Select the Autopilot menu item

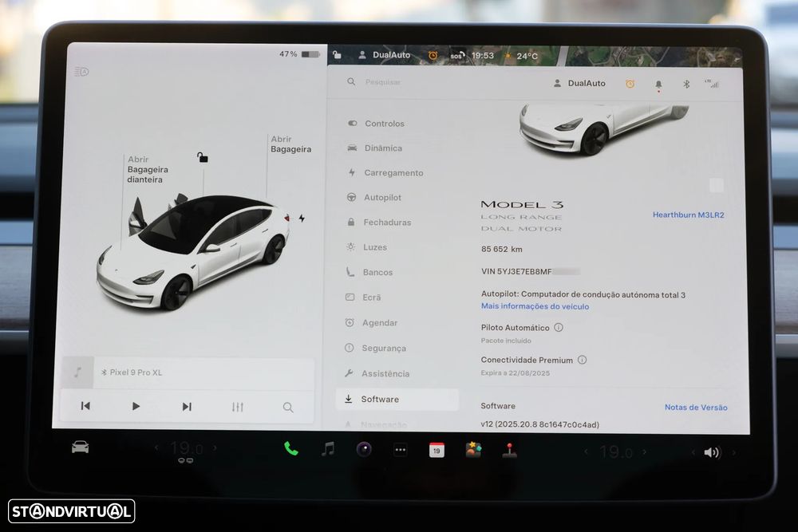click(374, 197)
